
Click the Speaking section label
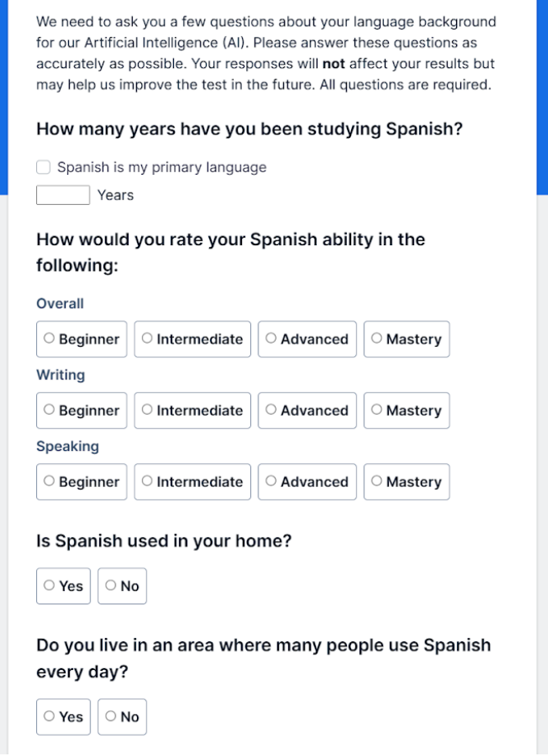click(x=67, y=446)
